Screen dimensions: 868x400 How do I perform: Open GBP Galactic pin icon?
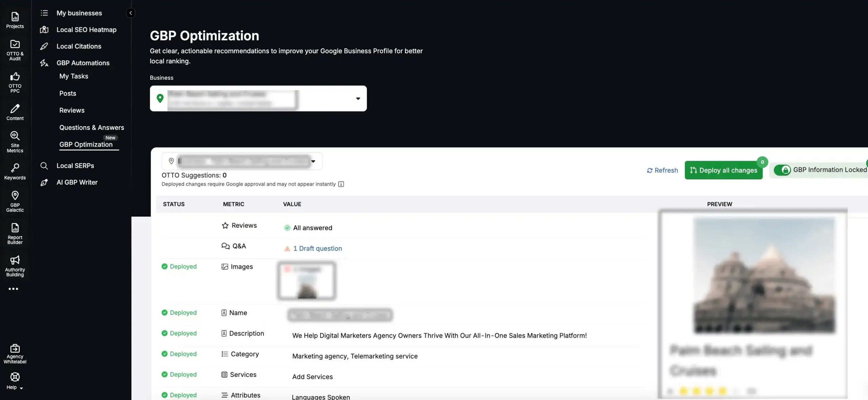tap(15, 201)
